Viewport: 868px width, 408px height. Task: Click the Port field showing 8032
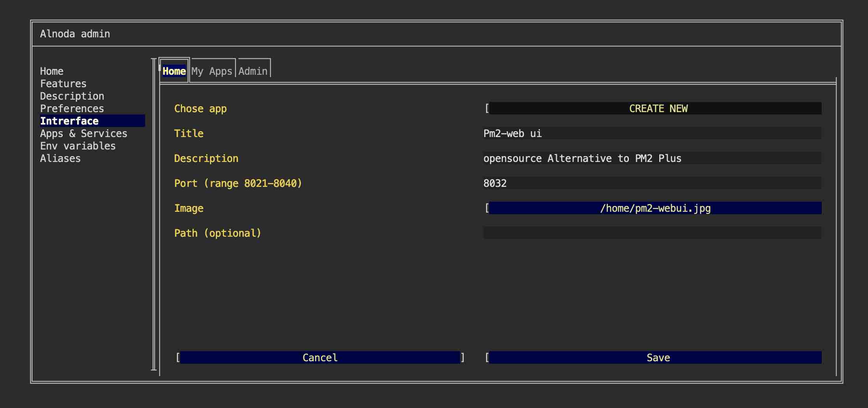tap(653, 183)
